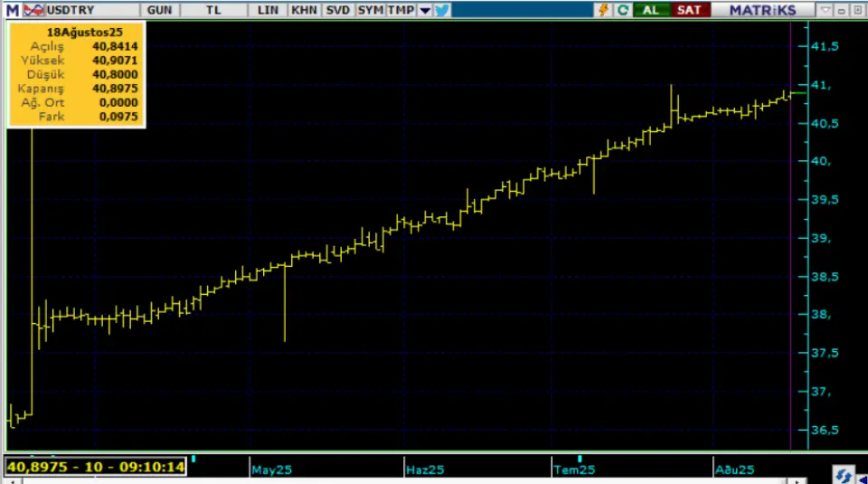This screenshot has width=868, height=484.
Task: Select the Açılış value 40,8414
Action: (115, 46)
